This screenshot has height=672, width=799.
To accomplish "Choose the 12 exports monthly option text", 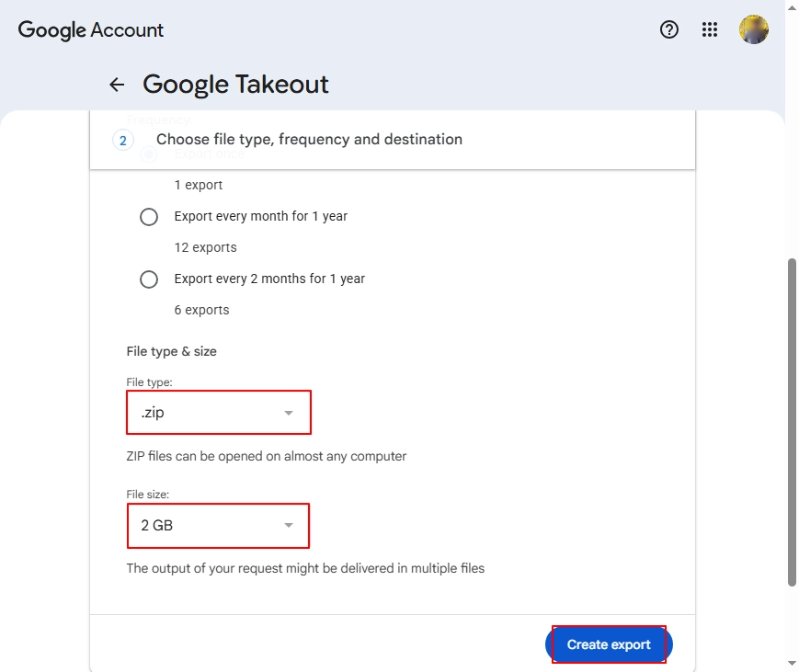I will coord(205,247).
